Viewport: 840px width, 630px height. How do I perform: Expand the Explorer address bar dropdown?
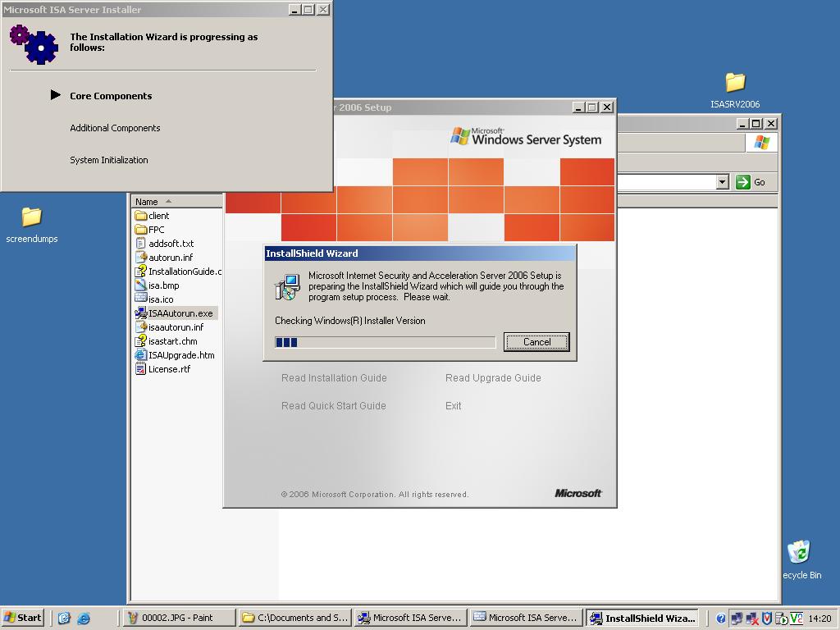(722, 181)
